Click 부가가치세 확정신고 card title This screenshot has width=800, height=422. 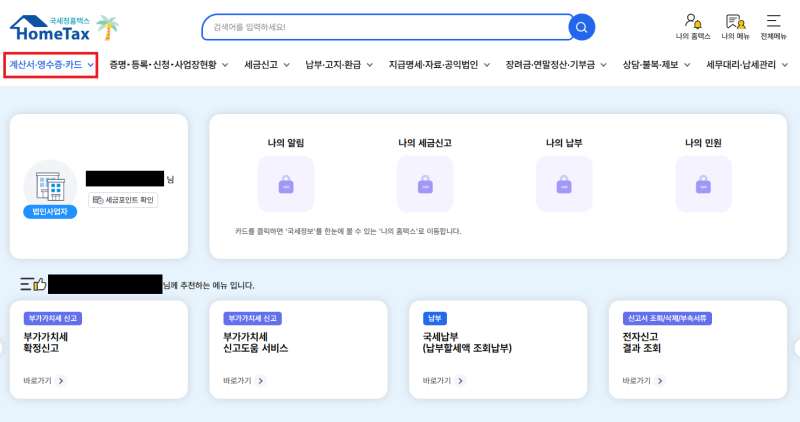point(45,342)
